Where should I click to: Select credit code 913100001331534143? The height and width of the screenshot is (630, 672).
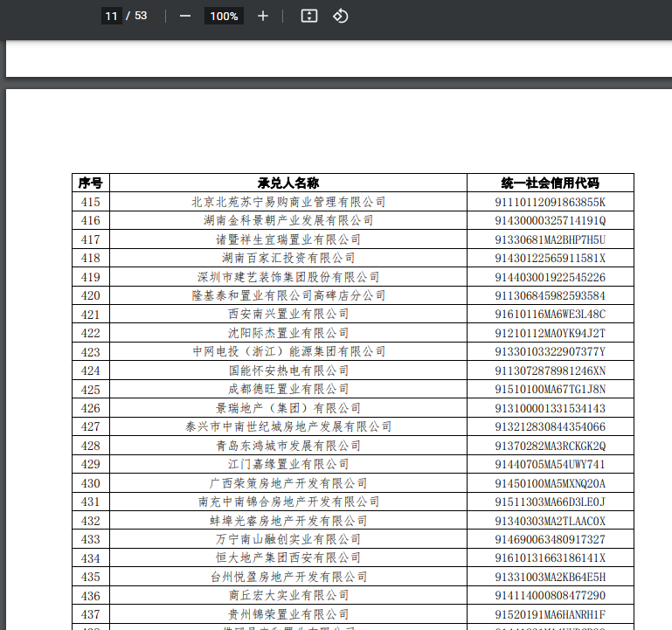(551, 408)
